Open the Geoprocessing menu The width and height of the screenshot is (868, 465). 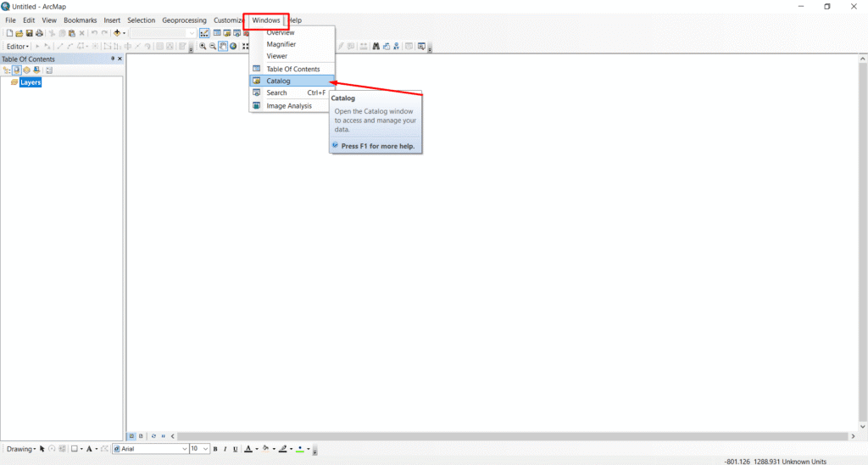(184, 20)
